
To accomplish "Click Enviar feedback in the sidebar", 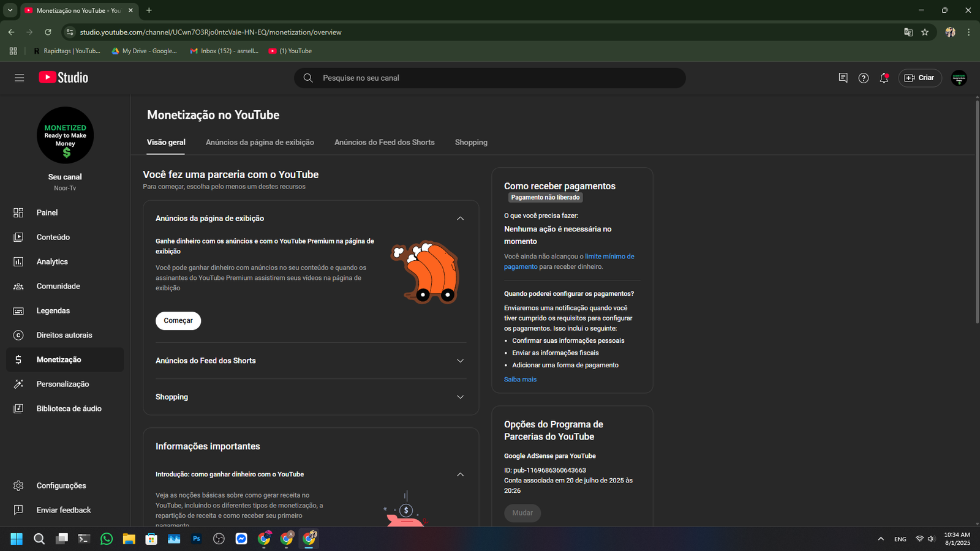I will [65, 510].
